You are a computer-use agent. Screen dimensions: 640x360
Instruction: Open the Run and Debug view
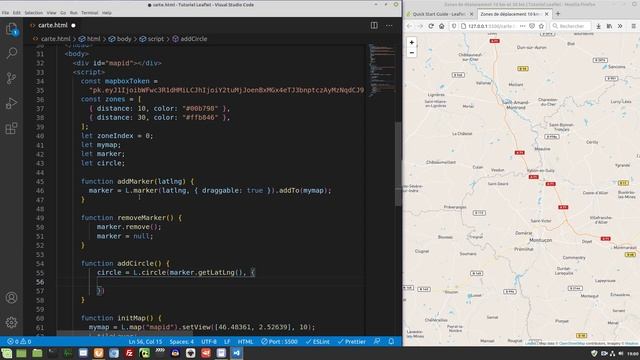[11, 103]
